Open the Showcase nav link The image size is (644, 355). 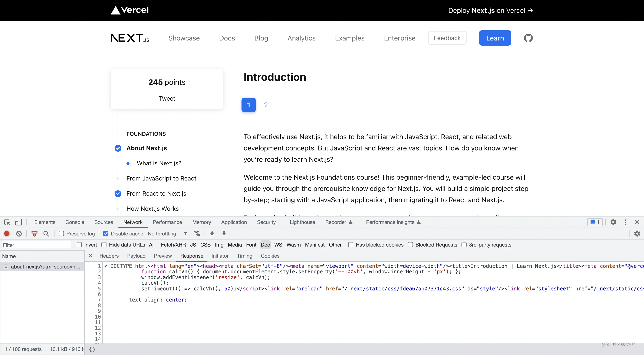point(184,38)
